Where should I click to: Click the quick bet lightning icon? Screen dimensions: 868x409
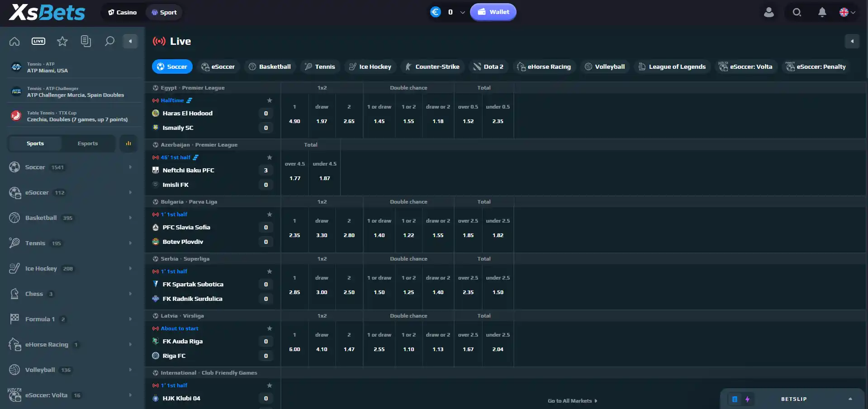click(x=747, y=399)
